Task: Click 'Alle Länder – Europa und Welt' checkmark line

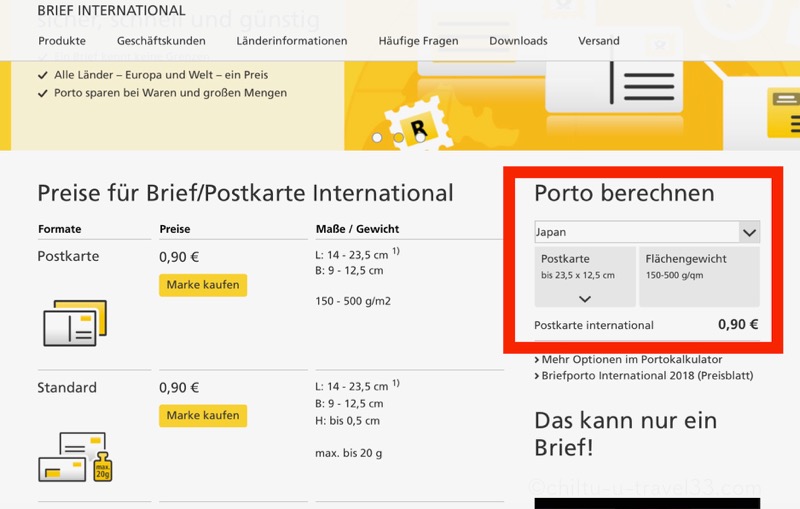Action: pyautogui.click(x=153, y=75)
